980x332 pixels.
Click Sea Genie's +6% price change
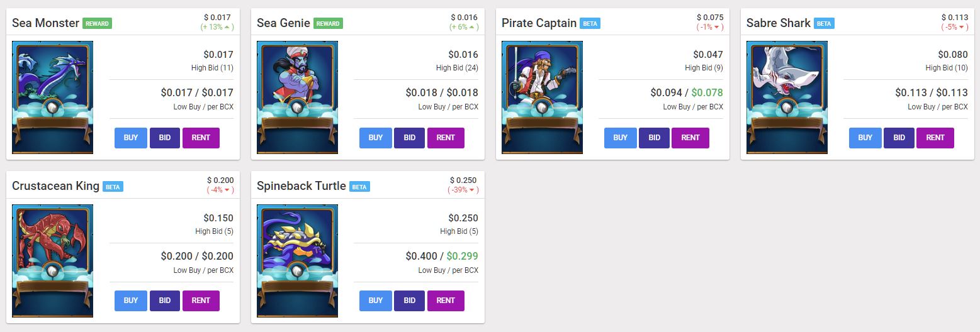(464, 27)
